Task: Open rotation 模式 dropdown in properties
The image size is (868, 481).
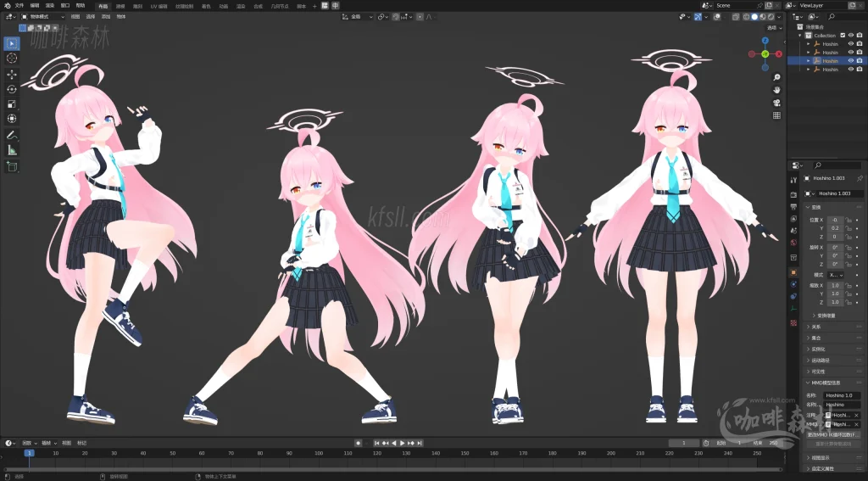Action: click(835, 275)
